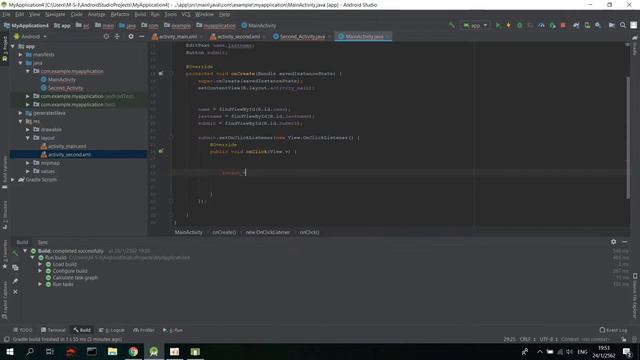Open the TODO tool window
This screenshot has width=640, height=360.
tap(22, 330)
